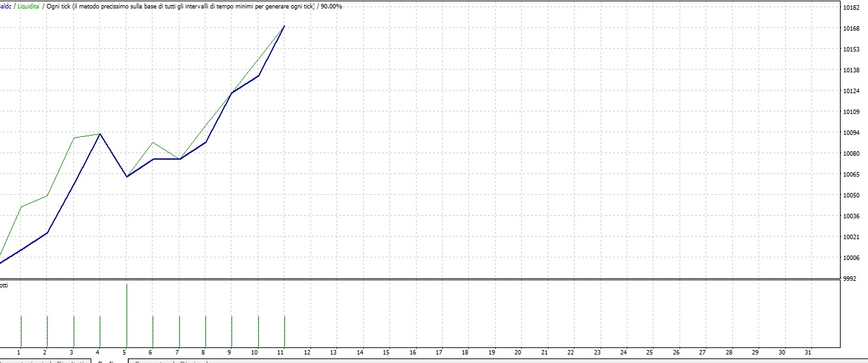868x363 pixels.
Task: Select the 10168 axis value
Action: point(852,29)
